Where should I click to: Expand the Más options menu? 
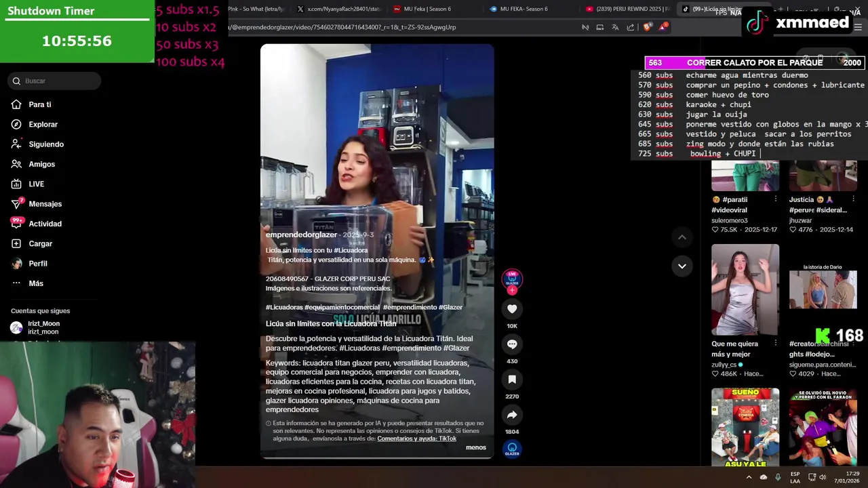[x=35, y=283]
